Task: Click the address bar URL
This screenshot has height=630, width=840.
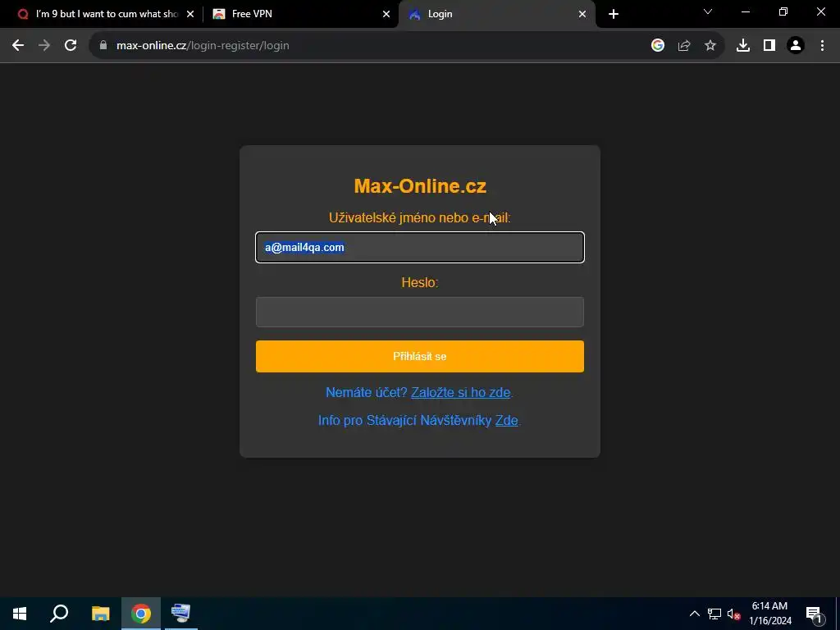Action: coord(203,46)
